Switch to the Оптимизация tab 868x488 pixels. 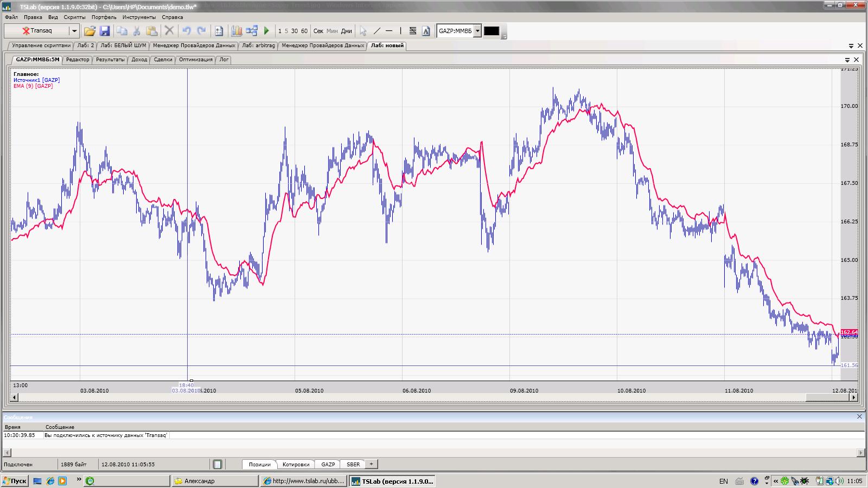[195, 60]
